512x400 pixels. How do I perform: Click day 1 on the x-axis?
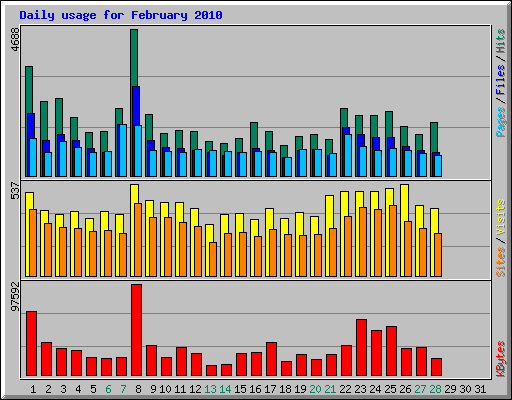[x=33, y=389]
